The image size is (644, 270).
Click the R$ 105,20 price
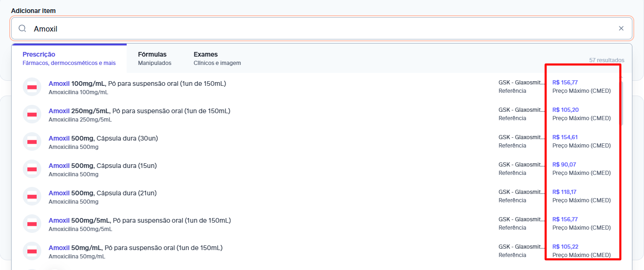(x=565, y=110)
